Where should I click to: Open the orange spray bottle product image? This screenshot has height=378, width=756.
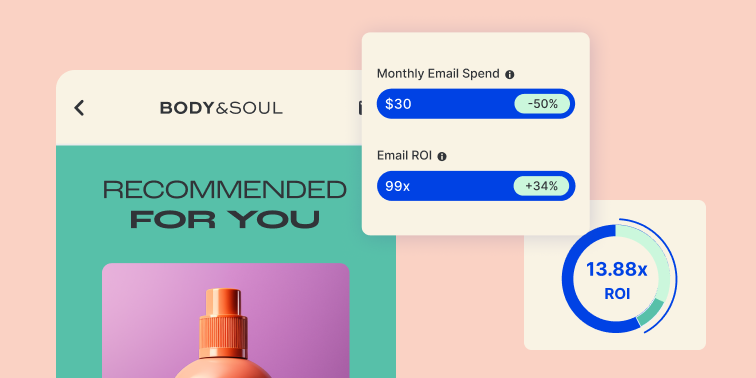(x=226, y=321)
